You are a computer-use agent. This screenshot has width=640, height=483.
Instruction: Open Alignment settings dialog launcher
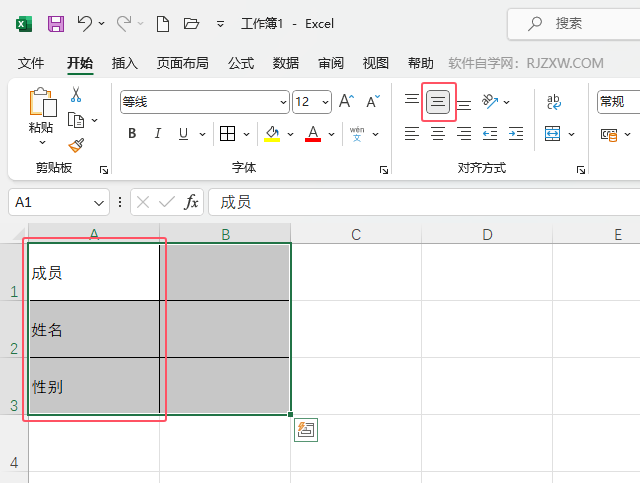pyautogui.click(x=581, y=170)
